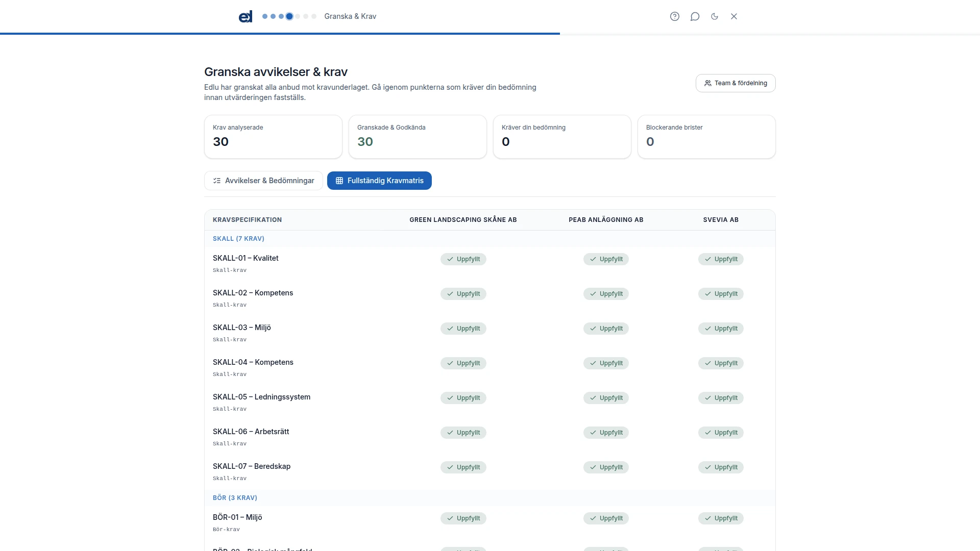Click Green Landscaping's Uppfyllt badge for SKALL-01
The image size is (980, 551).
point(463,259)
